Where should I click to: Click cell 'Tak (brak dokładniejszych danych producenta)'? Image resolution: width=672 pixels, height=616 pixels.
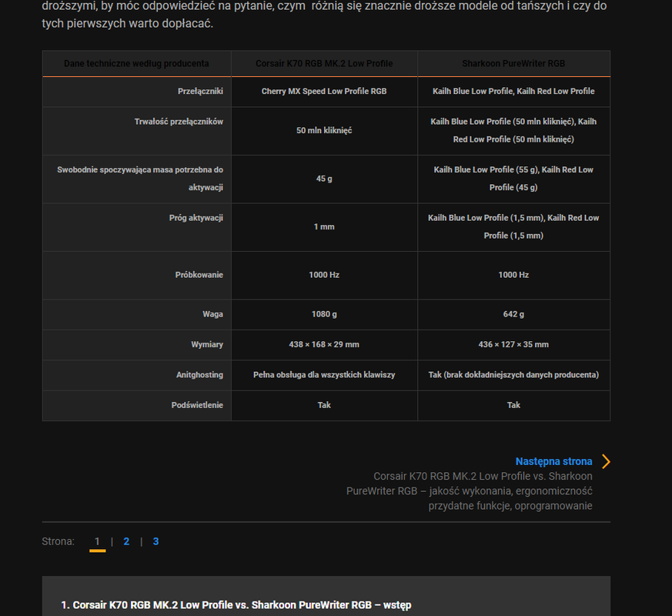513,375
